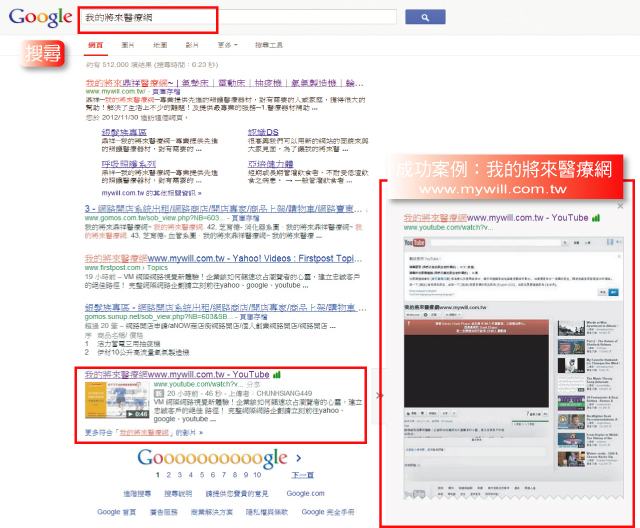Go to results page 5

tap(202, 475)
